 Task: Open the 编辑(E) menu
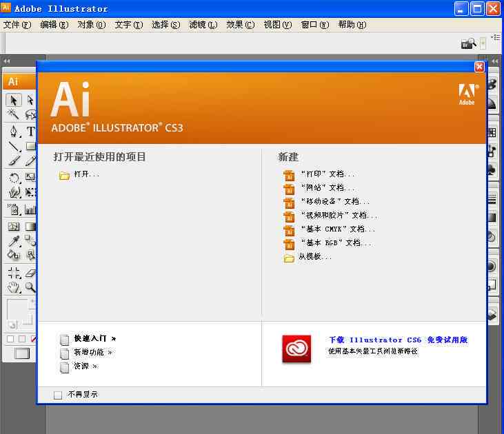(54, 25)
